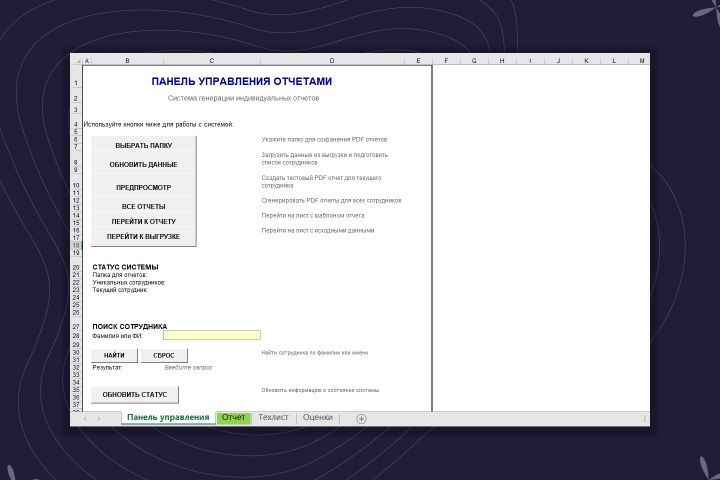Focus the yellow employee search field
Image resolution: width=720 pixels, height=480 pixels.
212,335
